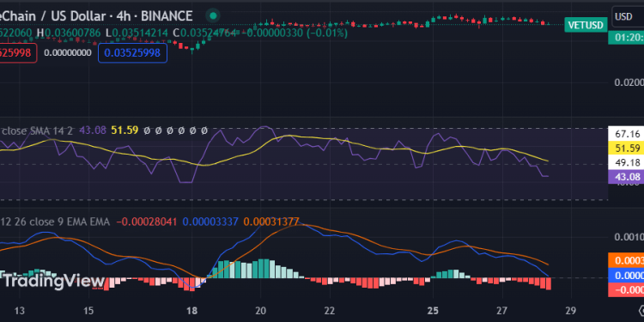The image size is (644, 322).
Task: Click the red histogram axis label −0.000
Action: 626,290
